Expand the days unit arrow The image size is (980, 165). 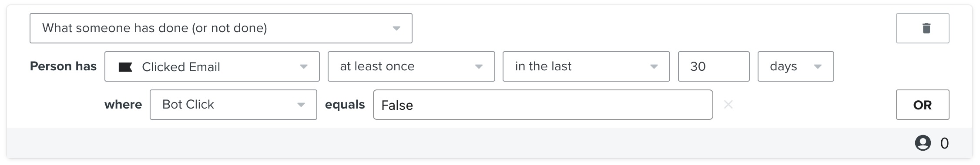818,67
